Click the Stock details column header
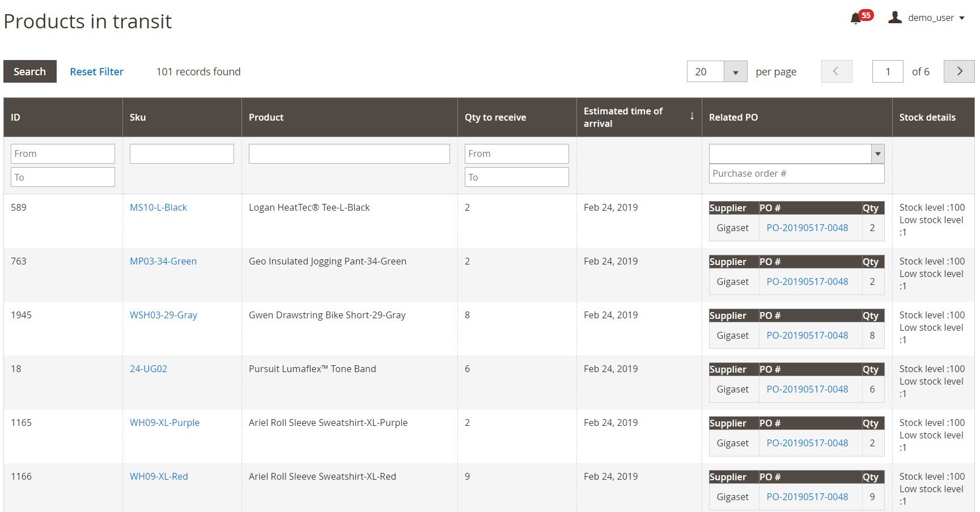980x512 pixels. coord(934,117)
